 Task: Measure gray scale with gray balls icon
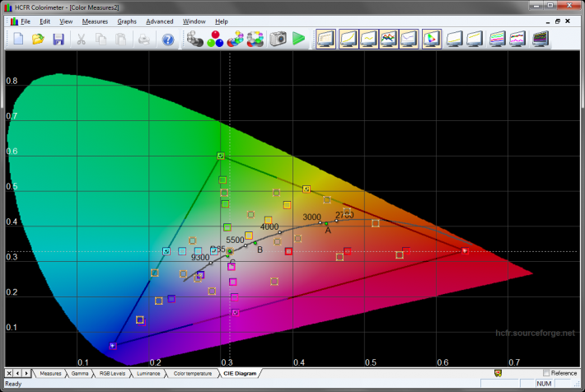point(194,39)
